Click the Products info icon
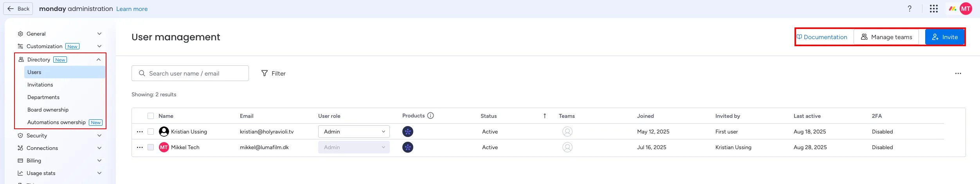 [431, 115]
